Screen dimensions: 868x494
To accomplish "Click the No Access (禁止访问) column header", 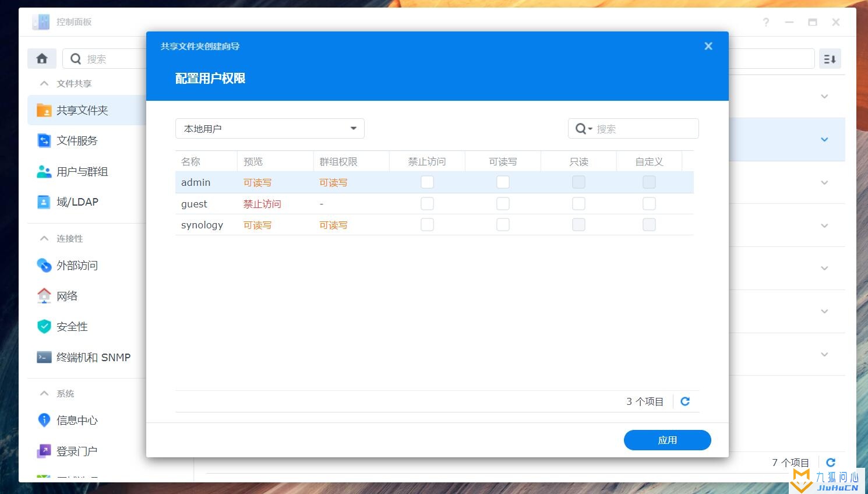I will point(427,161).
